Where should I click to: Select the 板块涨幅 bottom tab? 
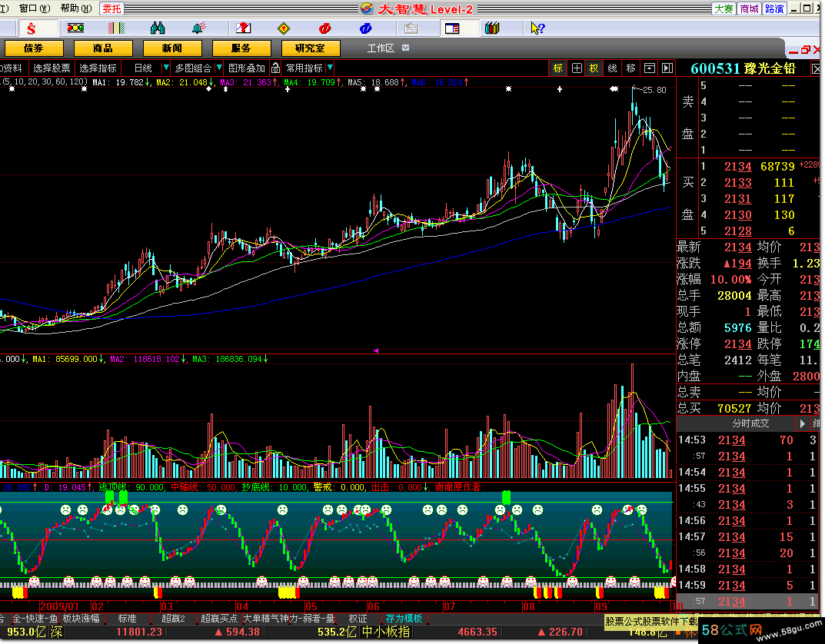81,618
